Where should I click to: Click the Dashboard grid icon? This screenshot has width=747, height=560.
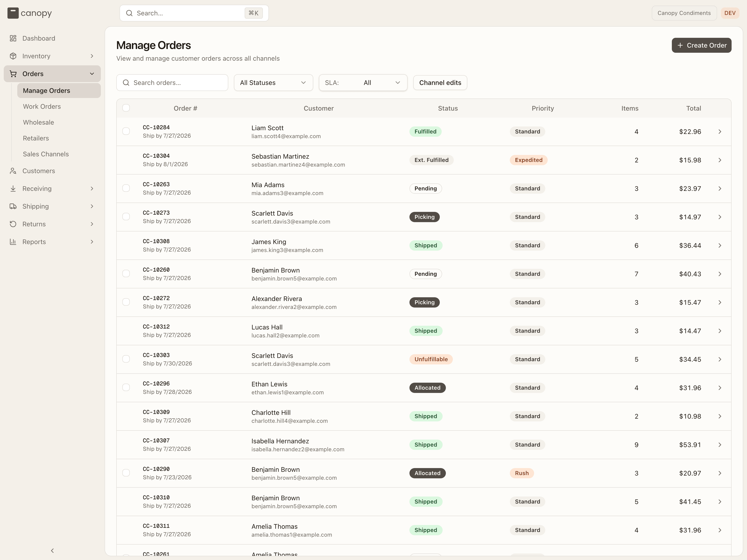13,38
